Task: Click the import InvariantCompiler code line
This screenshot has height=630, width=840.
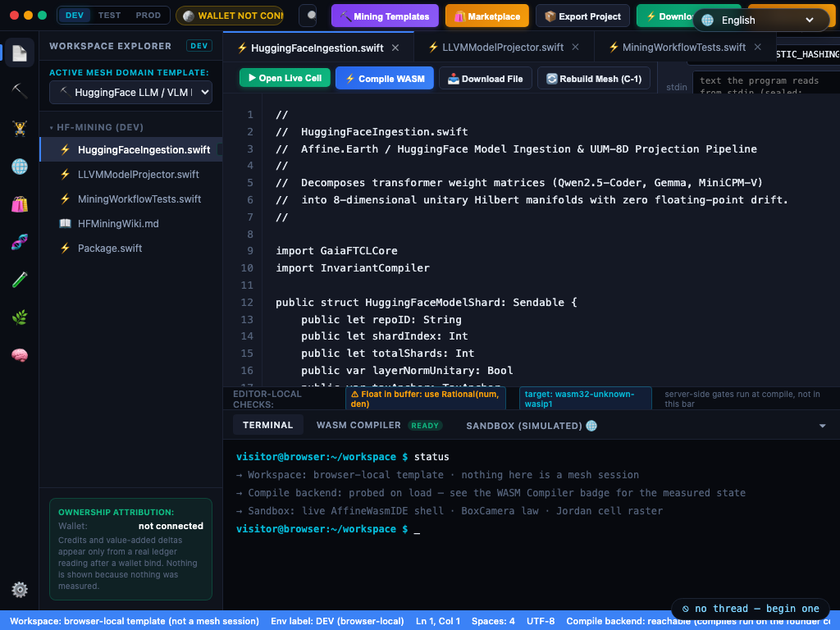Action: (353, 268)
